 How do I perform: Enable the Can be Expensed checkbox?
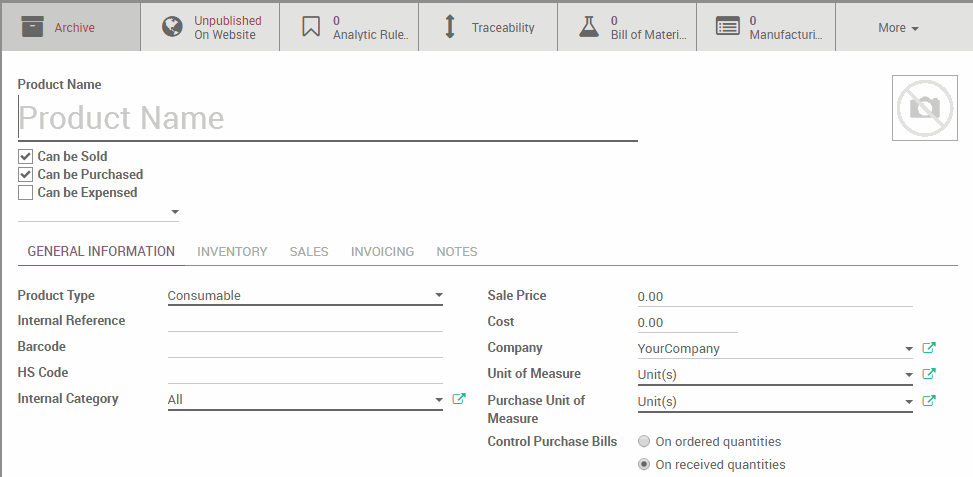click(26, 193)
